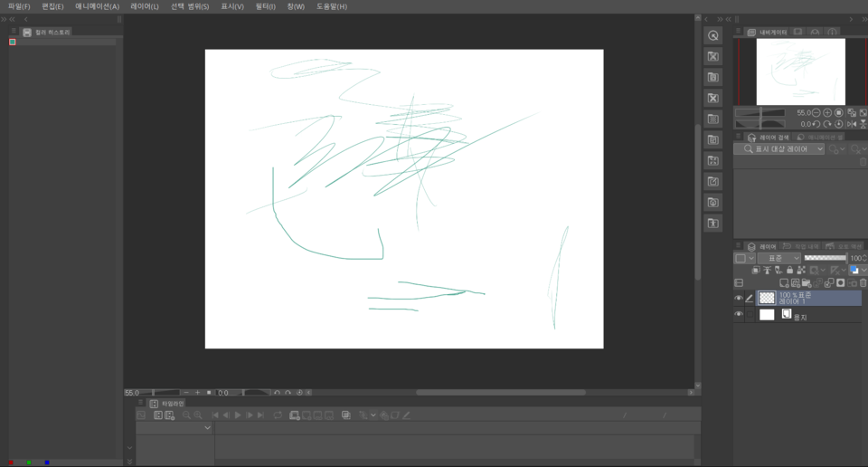Open the 레이어(L) menu
Image resolution: width=868 pixels, height=467 pixels.
145,6
